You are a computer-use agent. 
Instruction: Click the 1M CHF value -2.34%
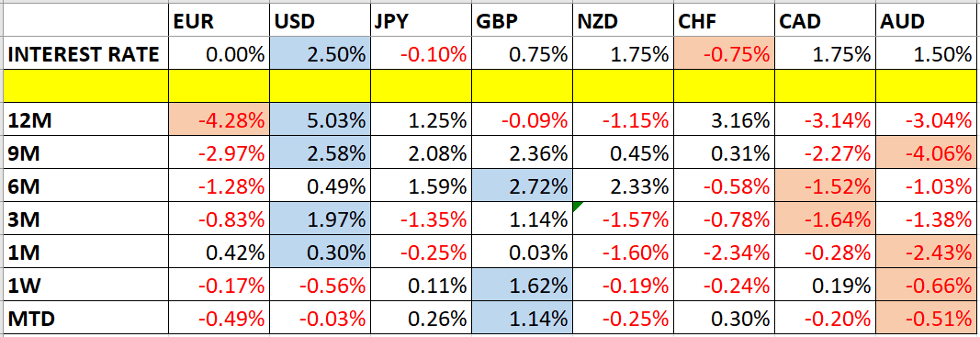[x=725, y=251]
